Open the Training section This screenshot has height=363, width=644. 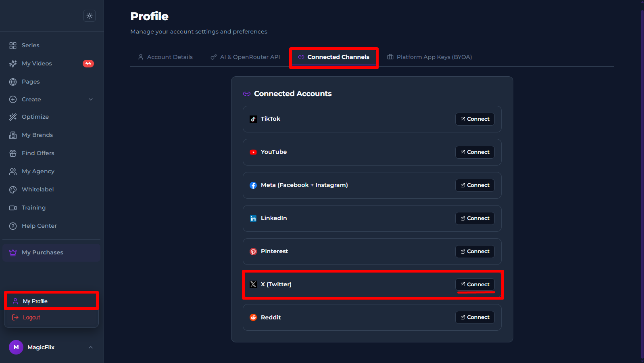coord(52,208)
